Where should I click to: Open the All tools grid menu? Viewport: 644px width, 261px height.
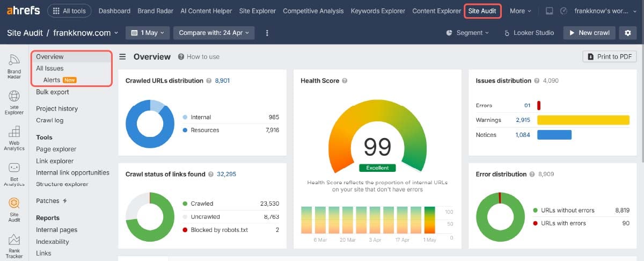tap(69, 11)
